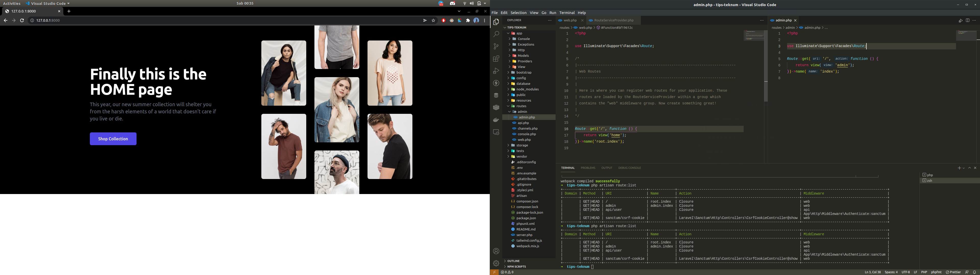Toggle the Prettier status bar item
This screenshot has width=980, height=275.
pyautogui.click(x=953, y=272)
